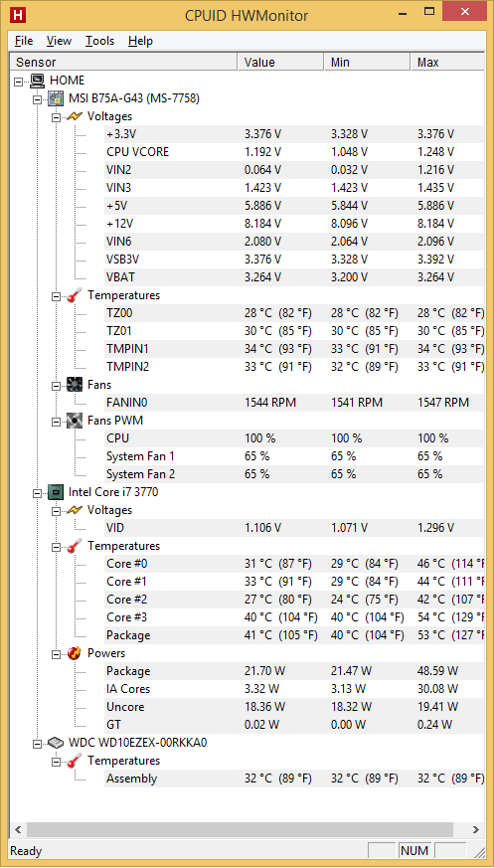Select the motherboard Voltages lightning icon

click(x=75, y=116)
